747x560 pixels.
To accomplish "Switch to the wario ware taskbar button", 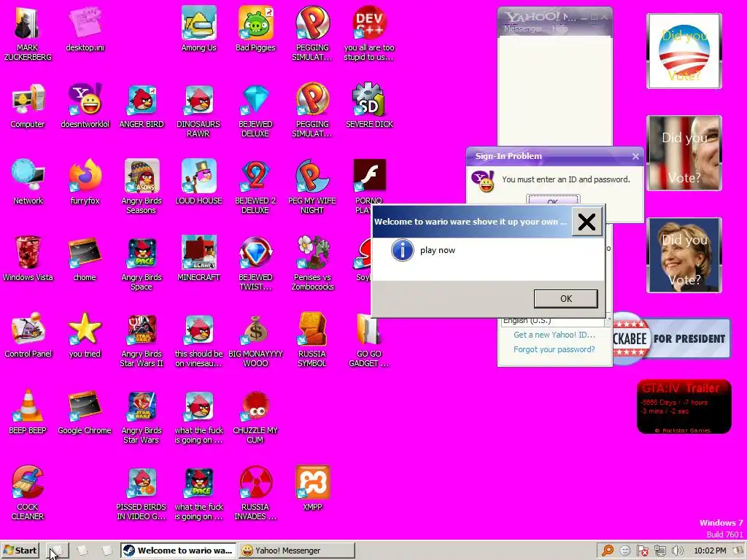I will (x=178, y=551).
